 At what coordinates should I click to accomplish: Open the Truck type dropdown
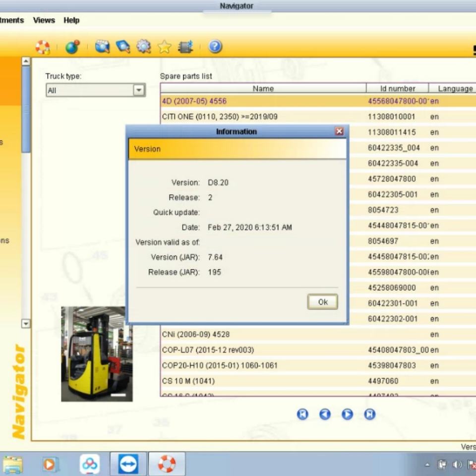[x=139, y=90]
